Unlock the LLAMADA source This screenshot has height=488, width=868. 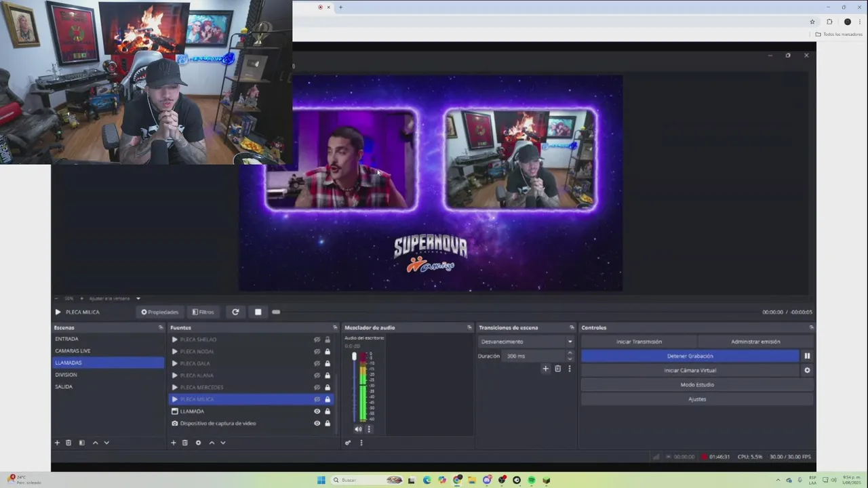328,411
